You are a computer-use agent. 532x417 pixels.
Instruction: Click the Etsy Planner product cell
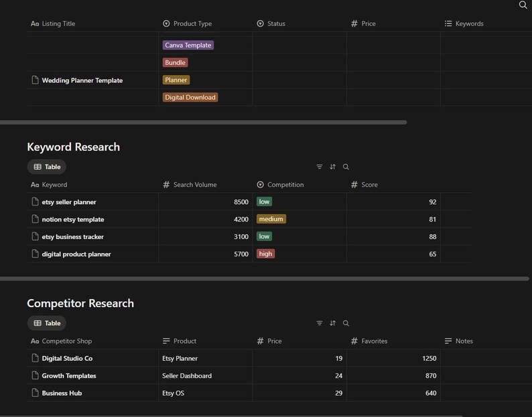[x=205, y=358]
